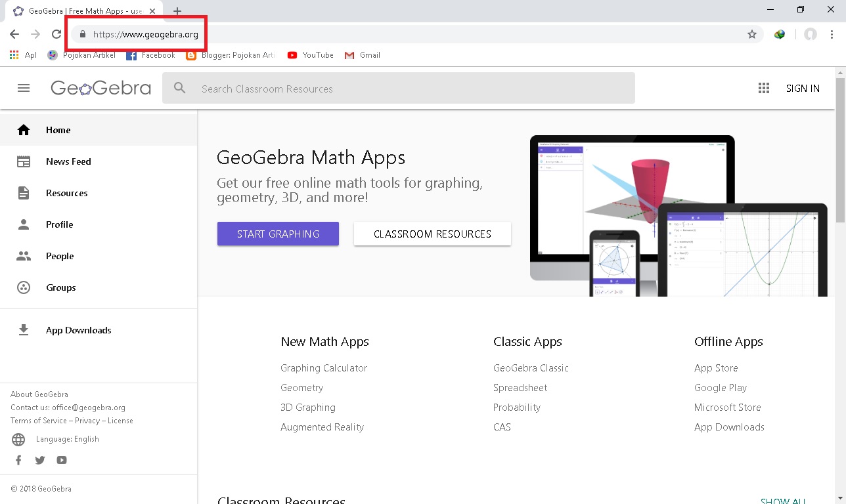Open the hamburger menu next to GeoGebra logo
The width and height of the screenshot is (846, 504).
click(24, 88)
